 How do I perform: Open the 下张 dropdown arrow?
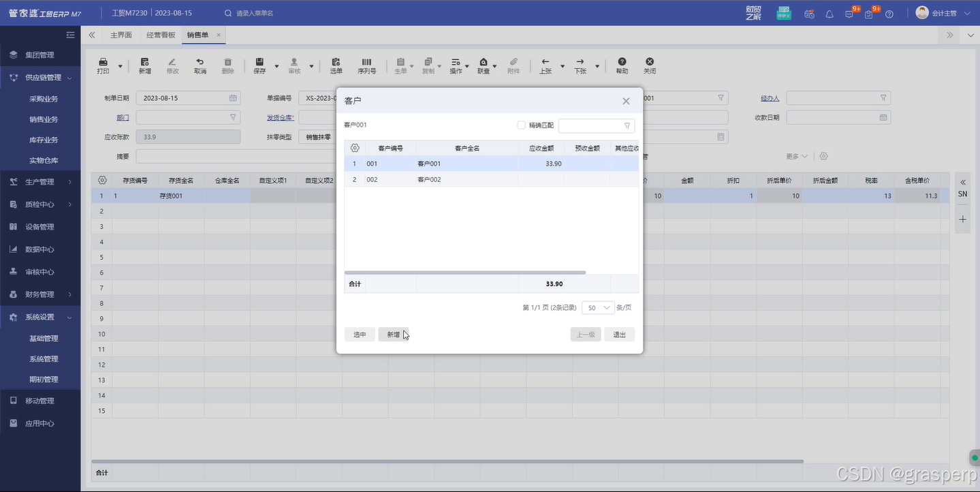597,66
